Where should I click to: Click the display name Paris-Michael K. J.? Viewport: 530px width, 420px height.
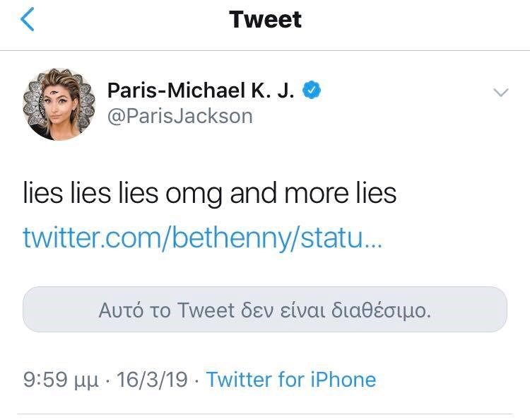pos(201,91)
